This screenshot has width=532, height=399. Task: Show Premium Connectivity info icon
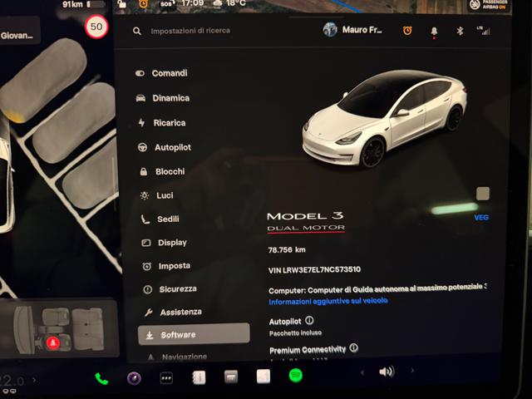click(x=353, y=348)
